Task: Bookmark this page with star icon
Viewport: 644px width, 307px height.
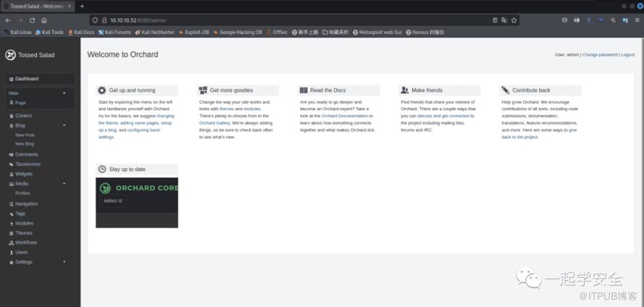Action: [x=514, y=20]
